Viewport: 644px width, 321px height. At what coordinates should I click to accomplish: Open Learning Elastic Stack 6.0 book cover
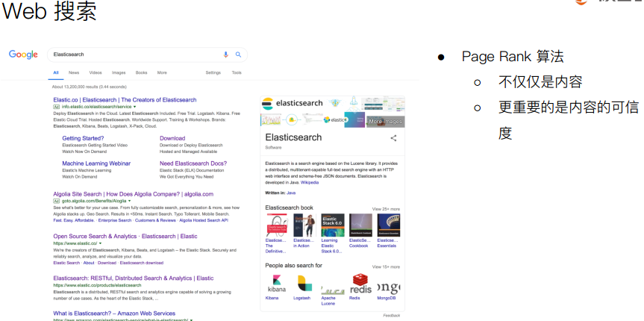tap(333, 225)
